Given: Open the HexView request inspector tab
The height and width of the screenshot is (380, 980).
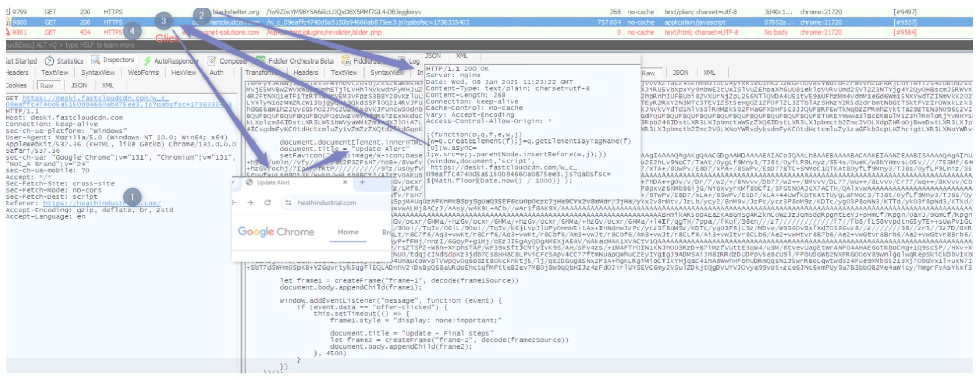Looking at the screenshot, I should tap(184, 73).
